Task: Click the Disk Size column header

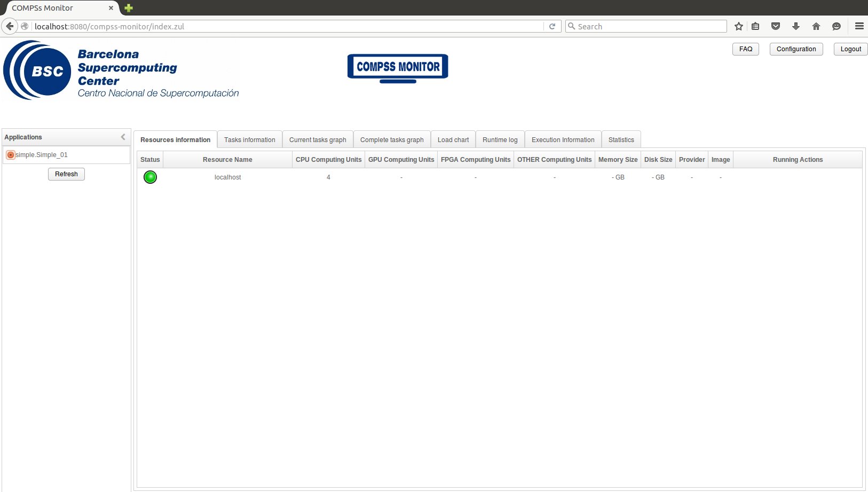Action: [658, 160]
